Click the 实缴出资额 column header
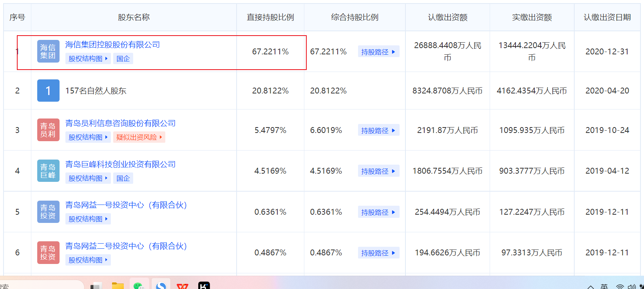 (x=532, y=17)
